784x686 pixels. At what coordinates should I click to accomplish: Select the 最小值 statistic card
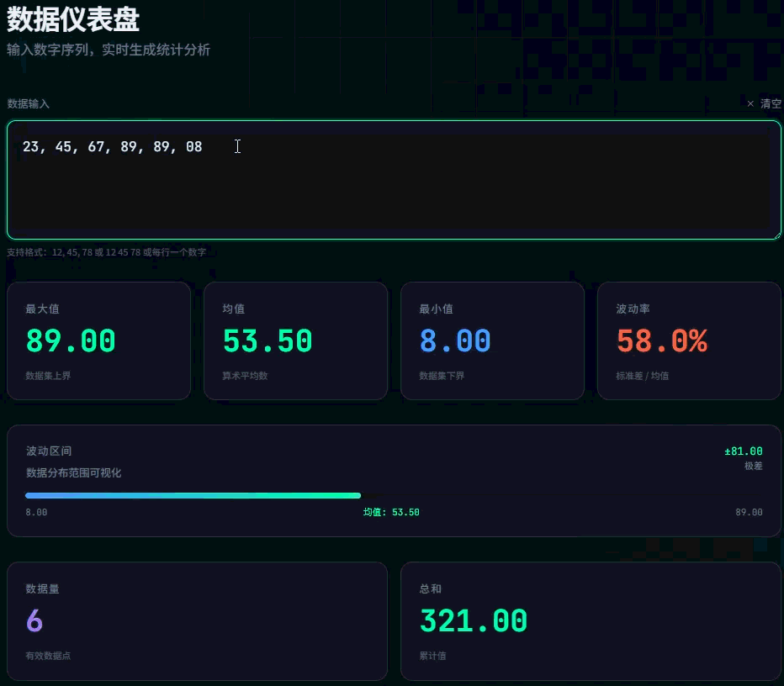[x=492, y=340]
